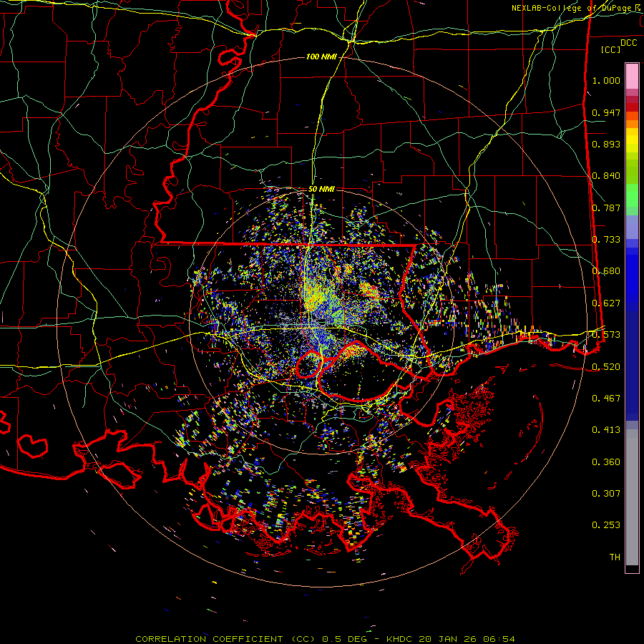Click the 0.840 legend value
This screenshot has width=644, height=644.
coord(606,176)
